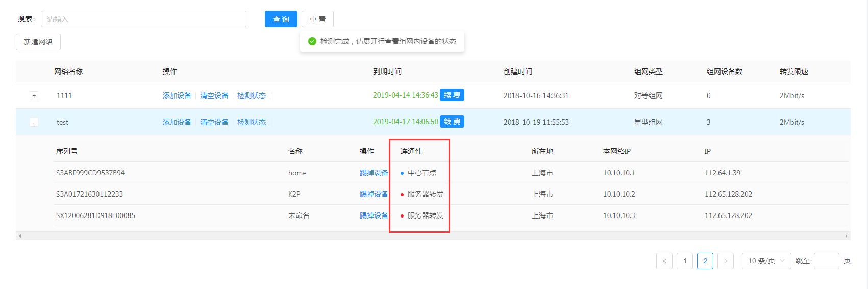Click 添加设备 for network test
This screenshot has height=289, width=868.
pyautogui.click(x=177, y=122)
